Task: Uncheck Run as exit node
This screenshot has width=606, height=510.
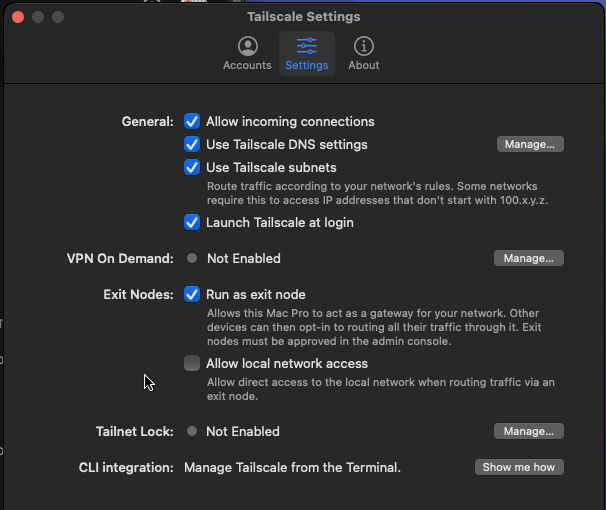Action: point(192,294)
